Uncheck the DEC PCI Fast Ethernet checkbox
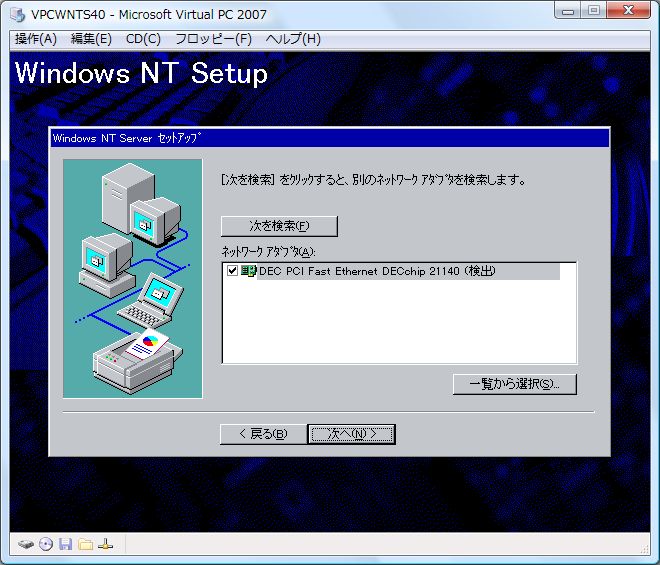The height and width of the screenshot is (565, 660). (232, 270)
